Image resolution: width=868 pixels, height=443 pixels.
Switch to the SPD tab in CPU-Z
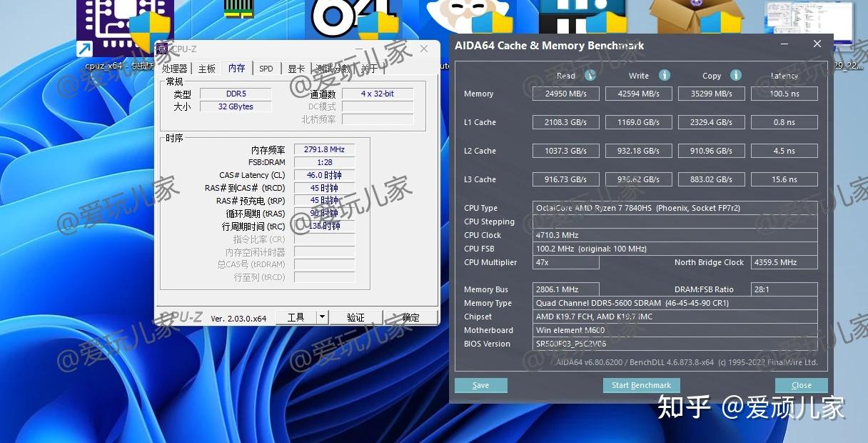point(266,69)
